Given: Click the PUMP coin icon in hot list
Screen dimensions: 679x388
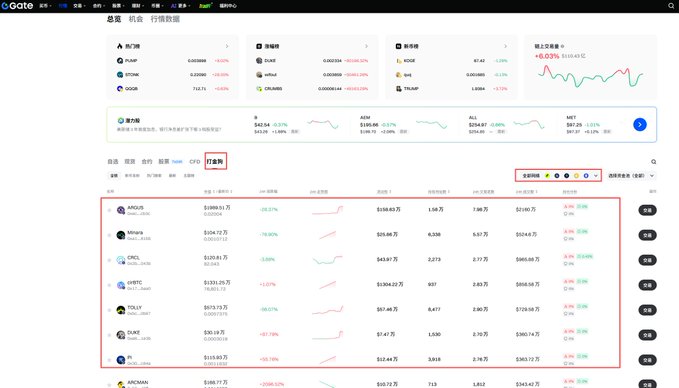Looking at the screenshot, I should pos(120,61).
